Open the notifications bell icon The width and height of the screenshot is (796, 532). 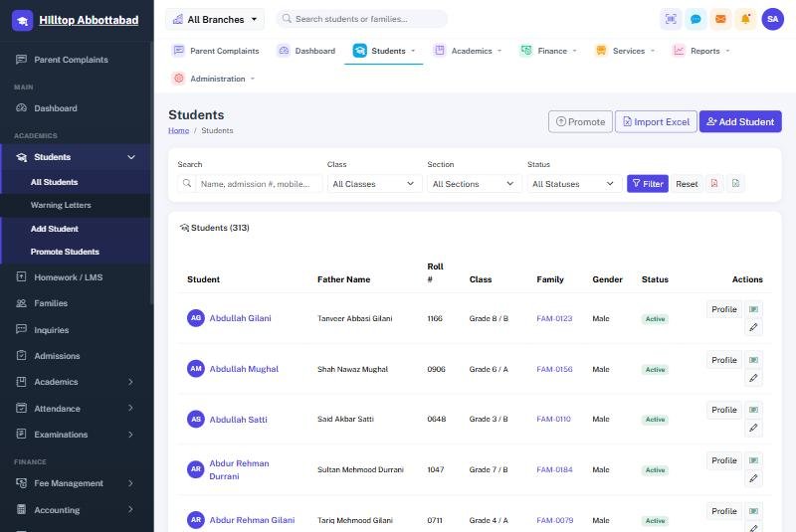(x=745, y=19)
